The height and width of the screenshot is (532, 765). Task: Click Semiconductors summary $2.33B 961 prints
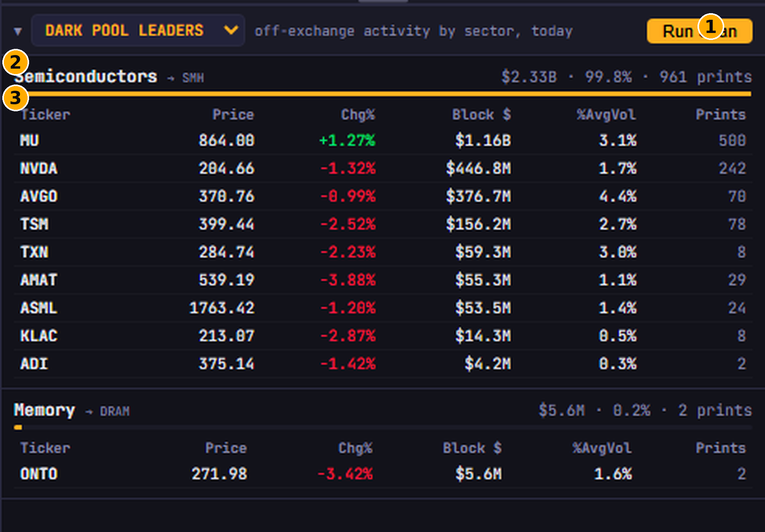627,77
